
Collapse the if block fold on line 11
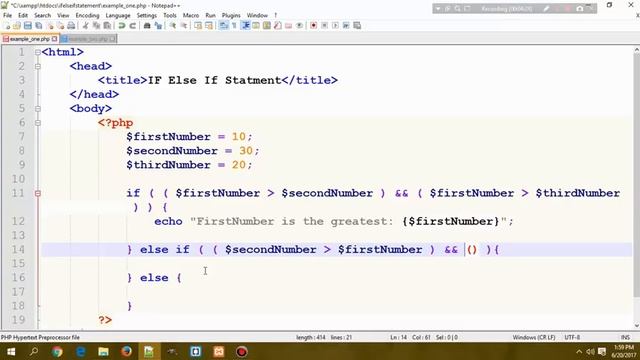point(38,193)
